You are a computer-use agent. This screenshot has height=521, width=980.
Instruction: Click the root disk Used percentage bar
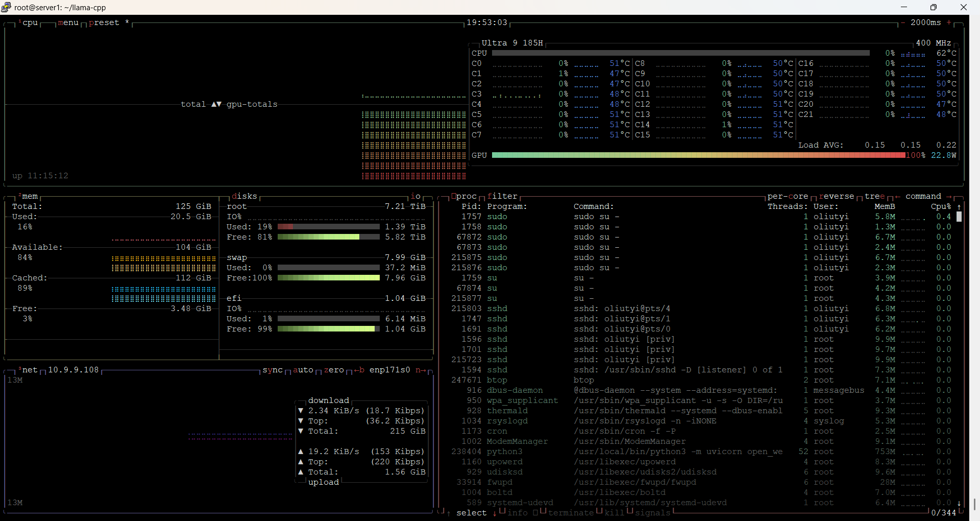[328, 227]
